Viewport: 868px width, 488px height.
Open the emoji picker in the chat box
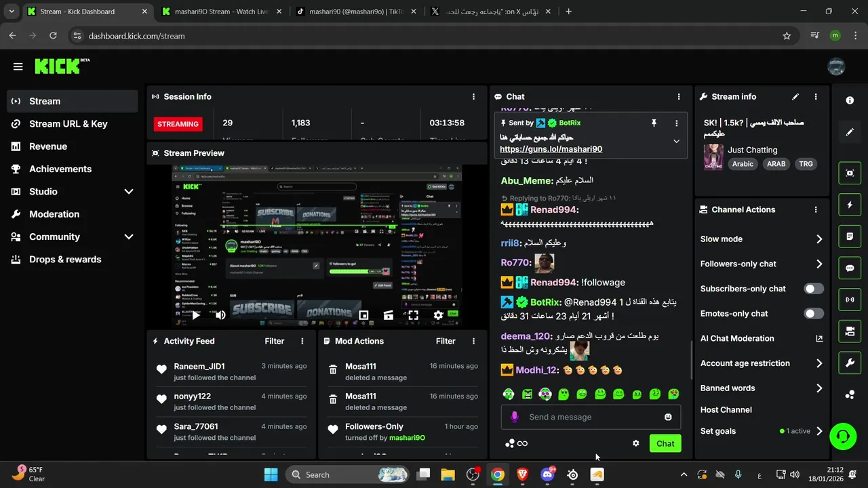pos(668,417)
